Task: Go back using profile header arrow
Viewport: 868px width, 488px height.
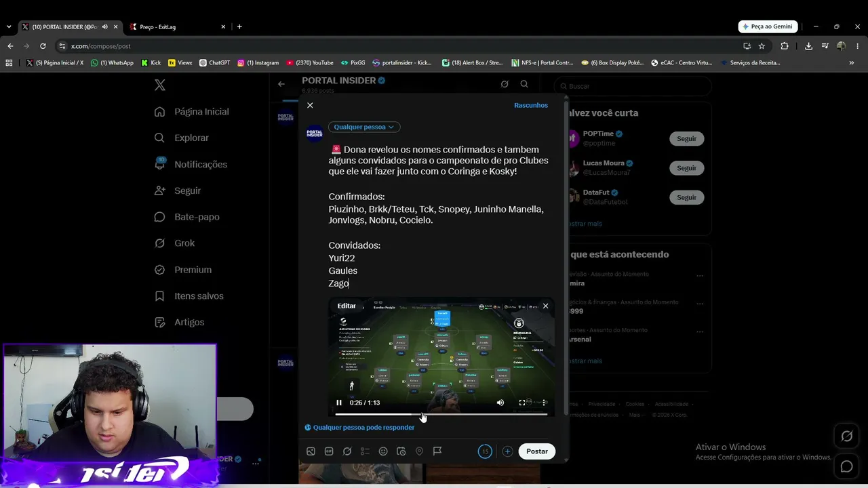Action: coord(281,84)
